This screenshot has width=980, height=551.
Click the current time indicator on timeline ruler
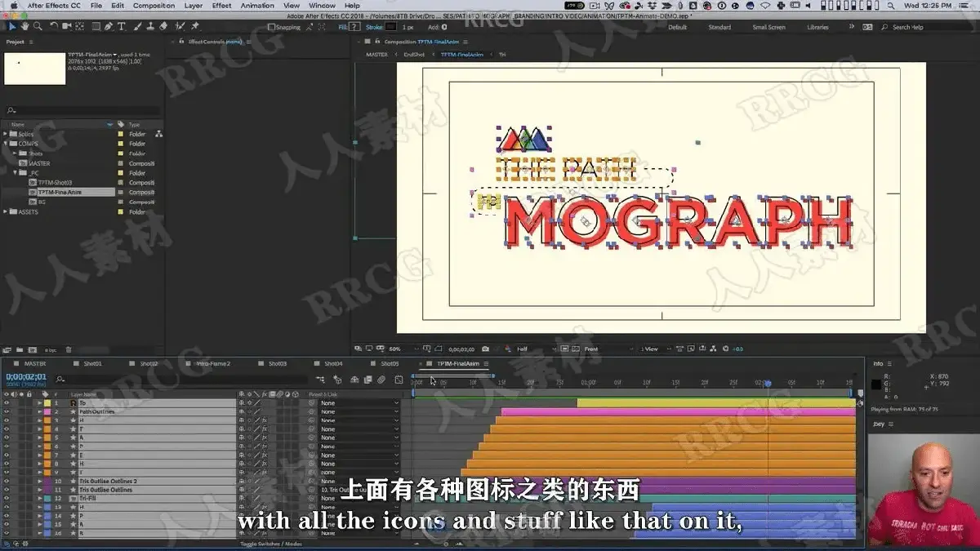tap(767, 383)
